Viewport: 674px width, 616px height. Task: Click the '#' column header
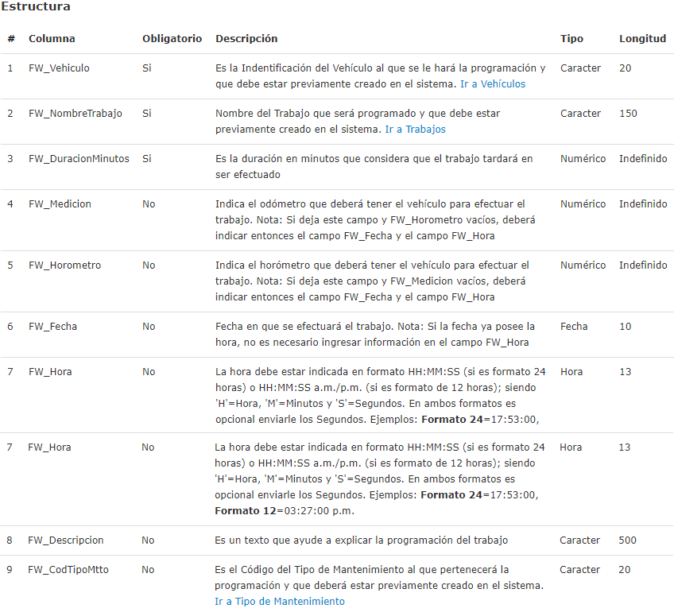11,38
